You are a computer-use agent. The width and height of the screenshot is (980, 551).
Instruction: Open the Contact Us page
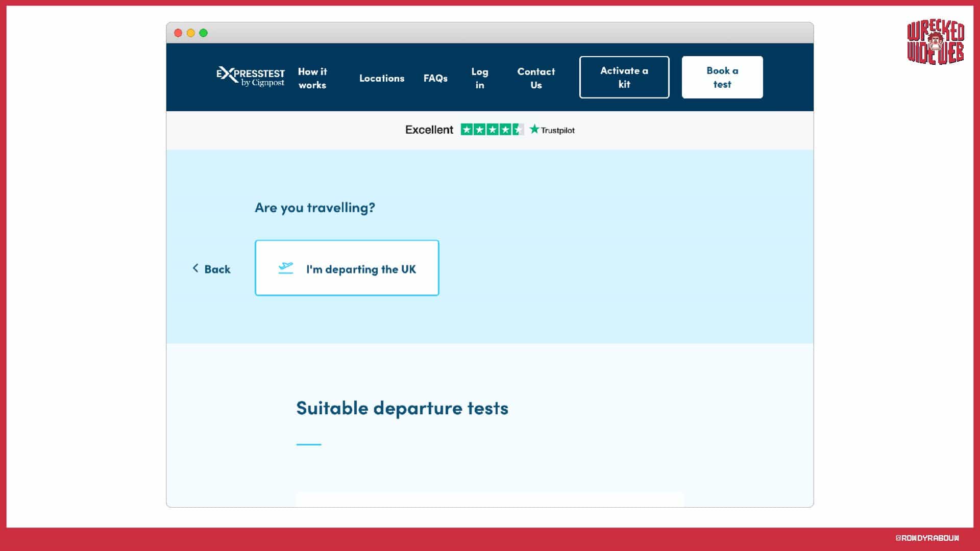coord(536,78)
